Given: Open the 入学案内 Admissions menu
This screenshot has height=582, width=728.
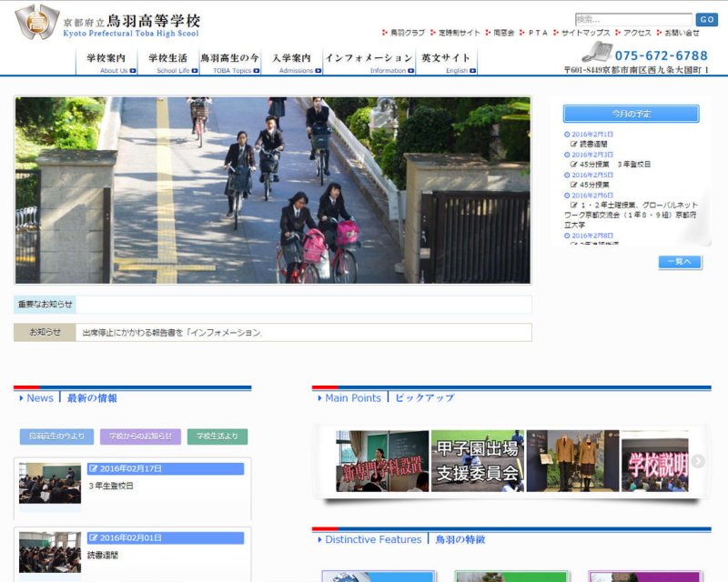Looking at the screenshot, I should pos(291,62).
